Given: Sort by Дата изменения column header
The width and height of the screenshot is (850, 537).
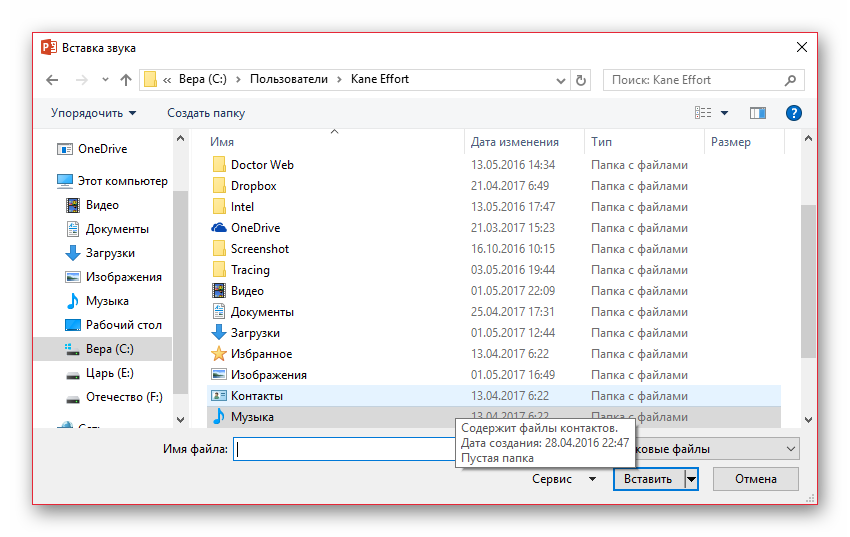Looking at the screenshot, I should point(514,142).
